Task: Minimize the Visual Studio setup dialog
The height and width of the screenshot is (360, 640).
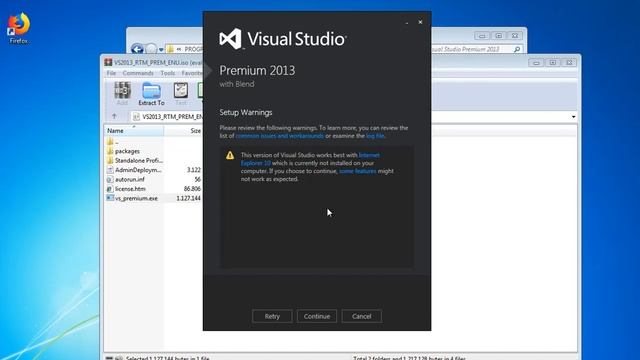Action: 407,22
